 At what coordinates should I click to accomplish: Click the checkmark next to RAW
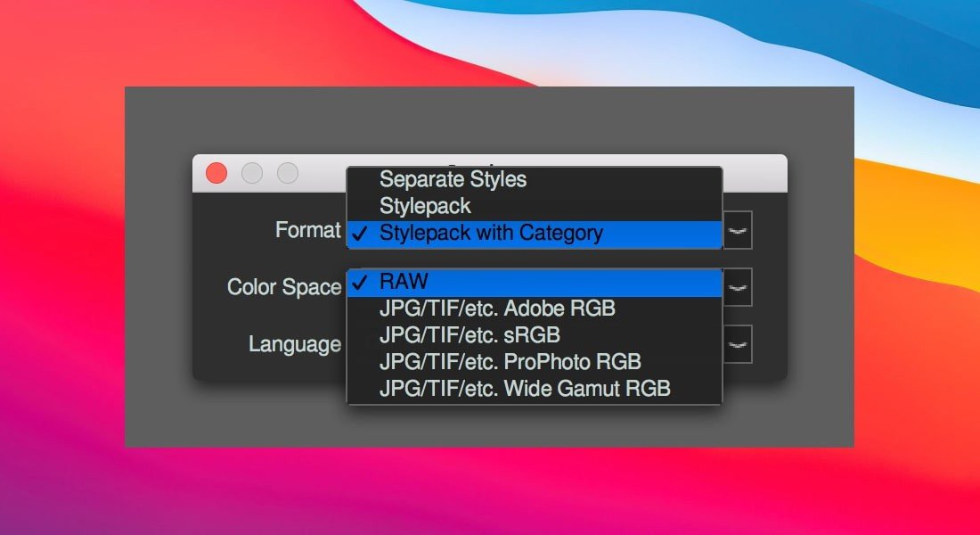point(358,284)
